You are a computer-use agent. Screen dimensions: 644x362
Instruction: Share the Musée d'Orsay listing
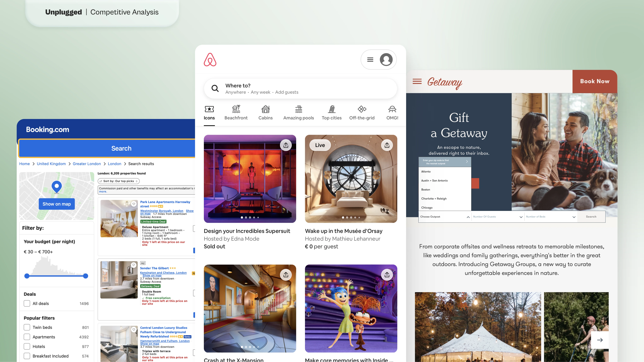tap(387, 145)
